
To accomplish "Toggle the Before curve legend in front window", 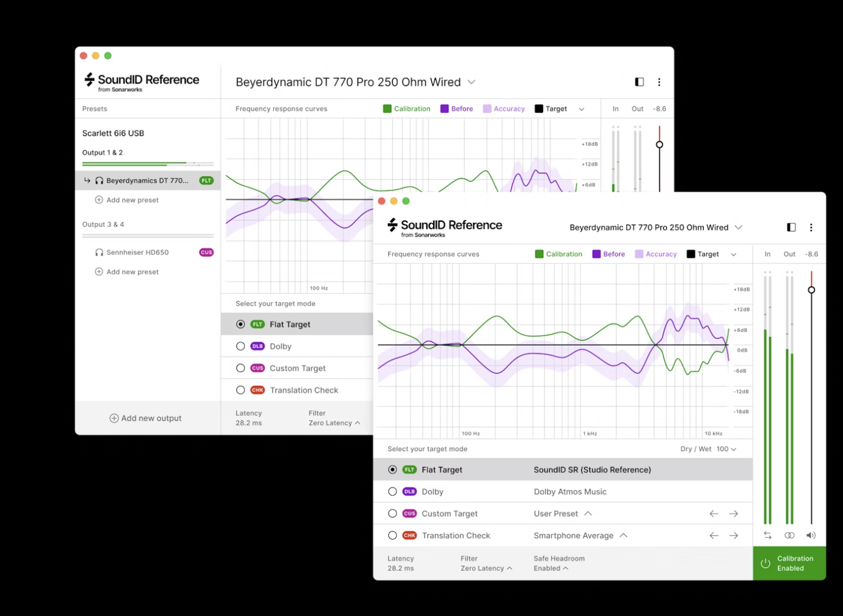I will click(x=608, y=254).
